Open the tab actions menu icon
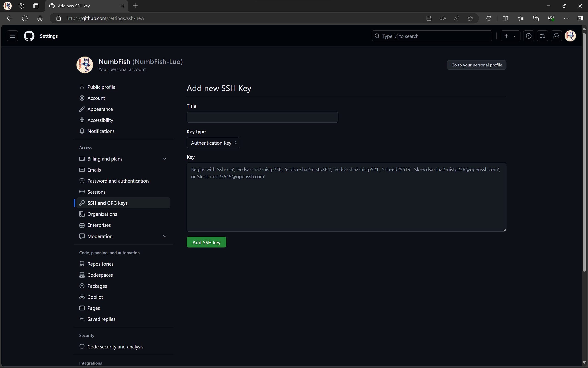 (x=36, y=6)
